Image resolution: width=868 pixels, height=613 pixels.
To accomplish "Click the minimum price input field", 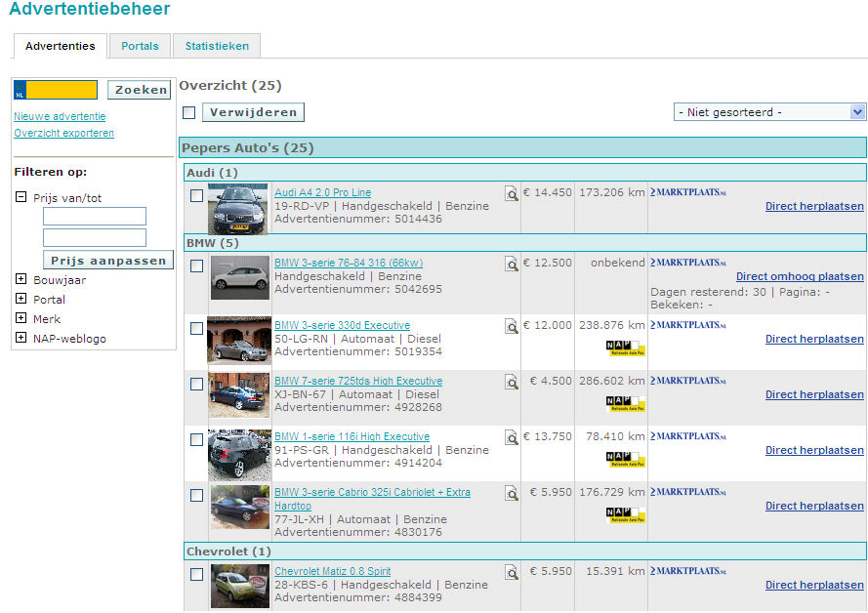I will tap(94, 217).
